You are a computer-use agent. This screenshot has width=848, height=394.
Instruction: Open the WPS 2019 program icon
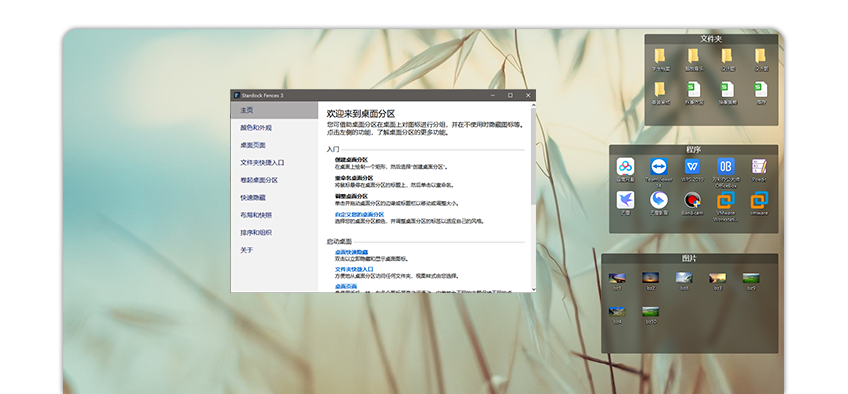692,166
